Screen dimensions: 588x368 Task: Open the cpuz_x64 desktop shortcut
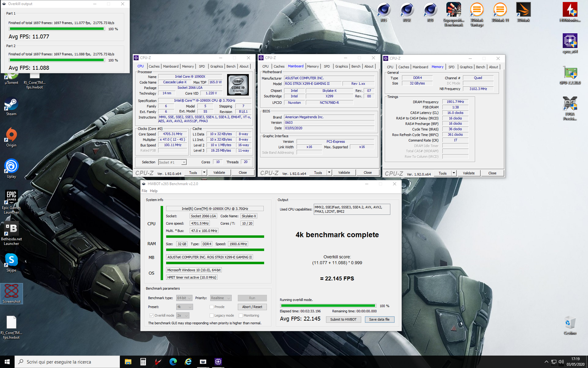[x=570, y=43]
